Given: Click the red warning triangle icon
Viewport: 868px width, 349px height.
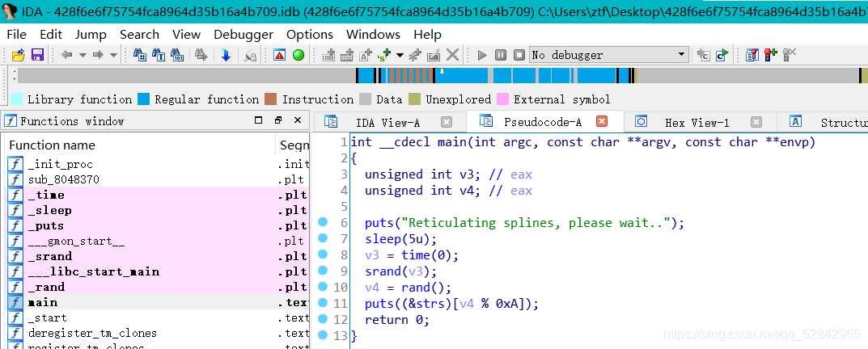Looking at the screenshot, I should [280, 55].
